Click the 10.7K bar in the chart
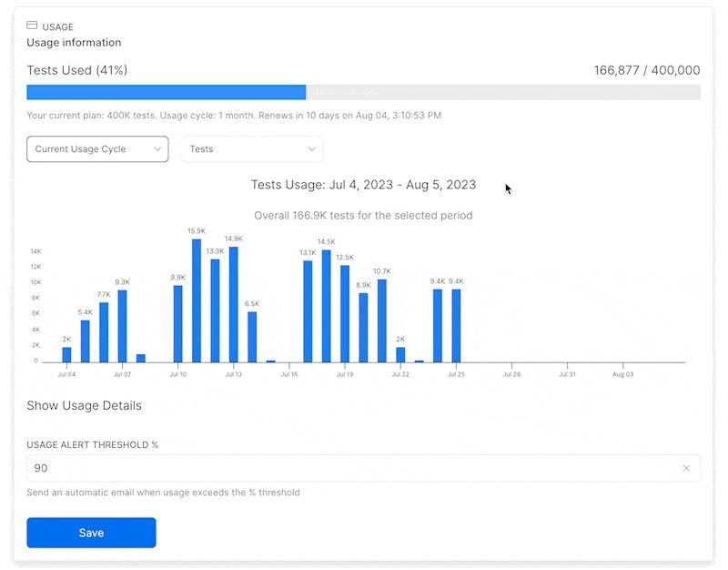Image resolution: width=728 pixels, height=570 pixels. (382, 321)
